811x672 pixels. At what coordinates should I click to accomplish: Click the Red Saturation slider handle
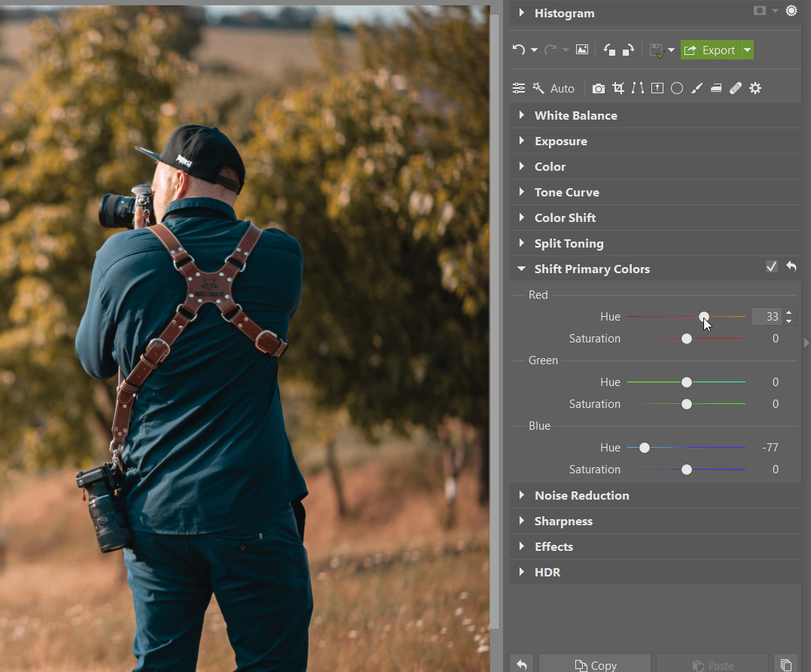point(686,339)
